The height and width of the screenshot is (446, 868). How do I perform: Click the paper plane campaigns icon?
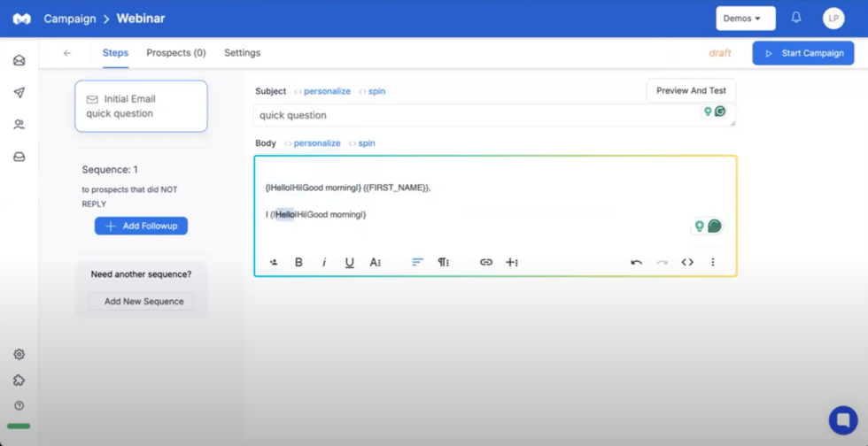19,93
